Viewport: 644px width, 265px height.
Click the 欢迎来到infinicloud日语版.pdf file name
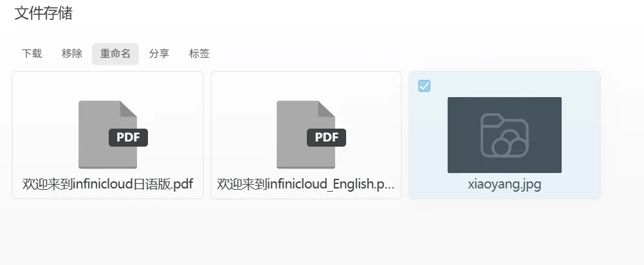tap(108, 185)
